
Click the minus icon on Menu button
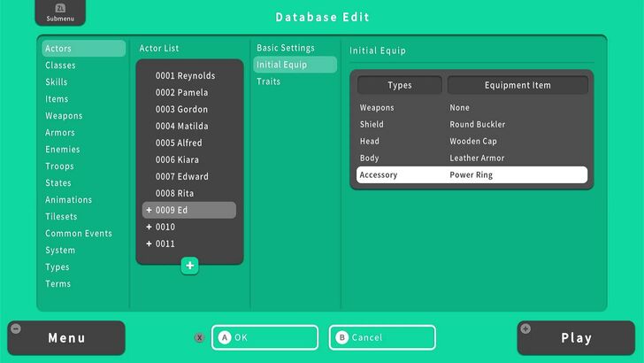point(16,328)
